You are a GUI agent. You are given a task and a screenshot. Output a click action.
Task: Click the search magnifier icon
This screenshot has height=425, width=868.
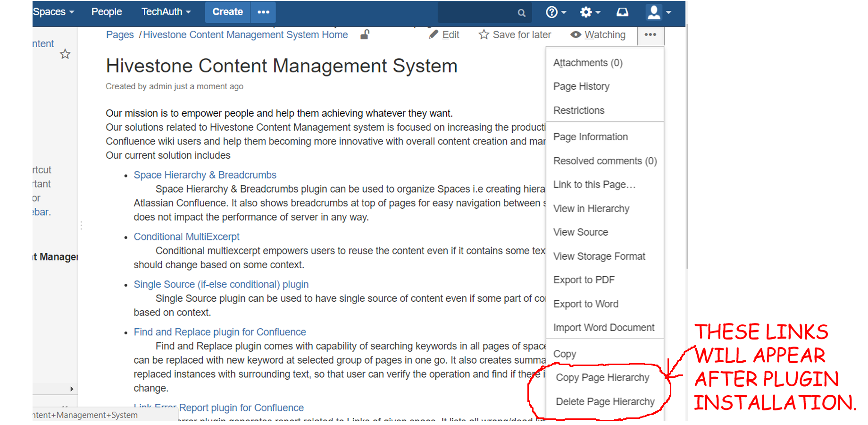[521, 13]
